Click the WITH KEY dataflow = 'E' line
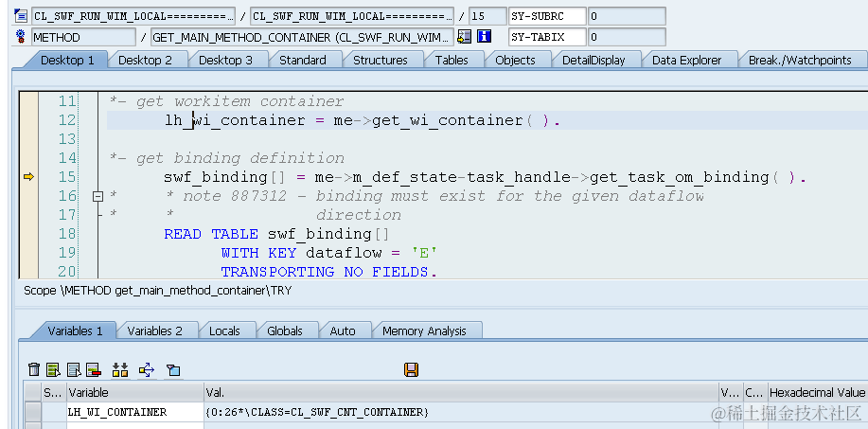This screenshot has width=868, height=429. (329, 253)
